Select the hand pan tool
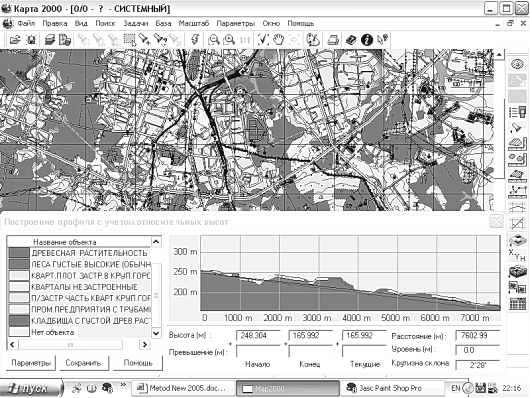 pos(279,40)
